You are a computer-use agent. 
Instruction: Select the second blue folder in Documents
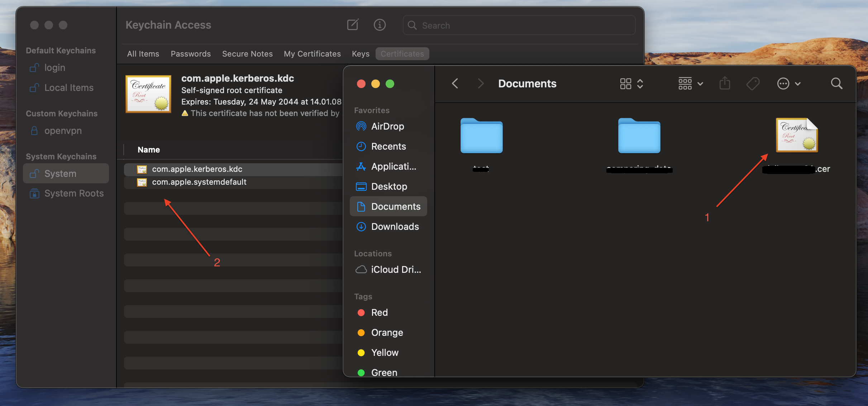[x=639, y=136]
